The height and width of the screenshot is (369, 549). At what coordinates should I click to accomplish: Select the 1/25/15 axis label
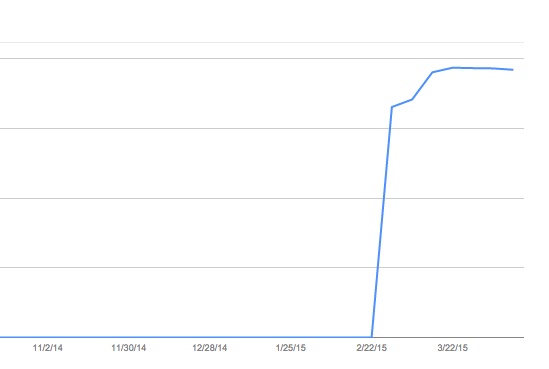[291, 348]
